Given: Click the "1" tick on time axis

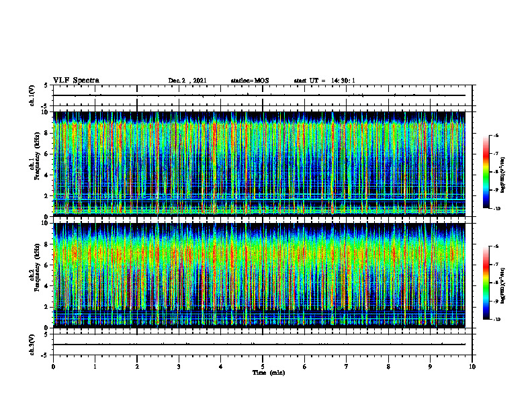Looking at the screenshot, I should (x=95, y=367).
